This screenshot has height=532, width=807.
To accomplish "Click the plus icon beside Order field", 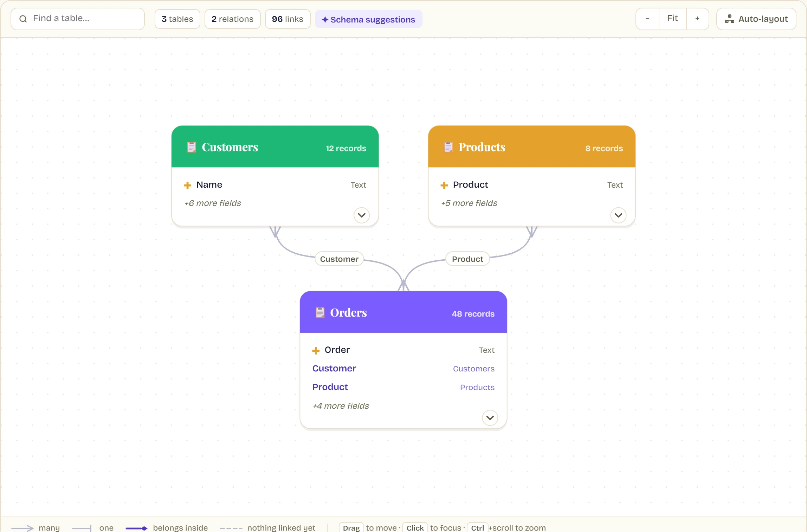I will (316, 350).
